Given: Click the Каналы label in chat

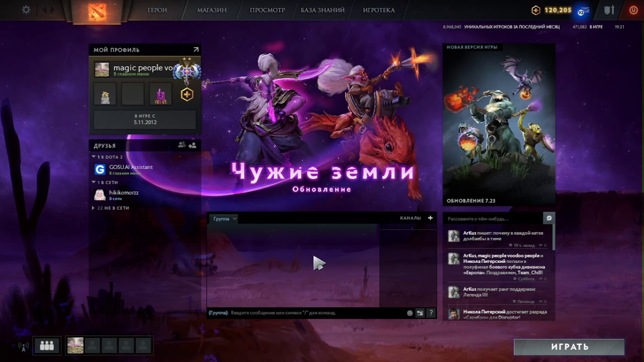Looking at the screenshot, I should pos(411,218).
